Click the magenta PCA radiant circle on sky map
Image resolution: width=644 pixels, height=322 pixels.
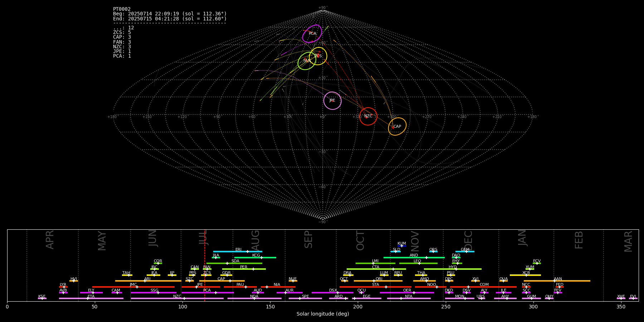coord(312,34)
